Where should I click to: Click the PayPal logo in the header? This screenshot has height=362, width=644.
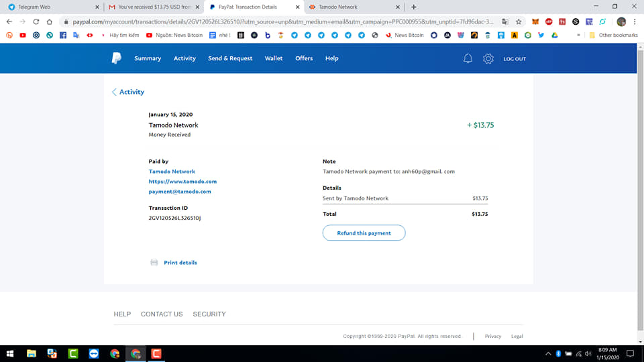pyautogui.click(x=116, y=58)
